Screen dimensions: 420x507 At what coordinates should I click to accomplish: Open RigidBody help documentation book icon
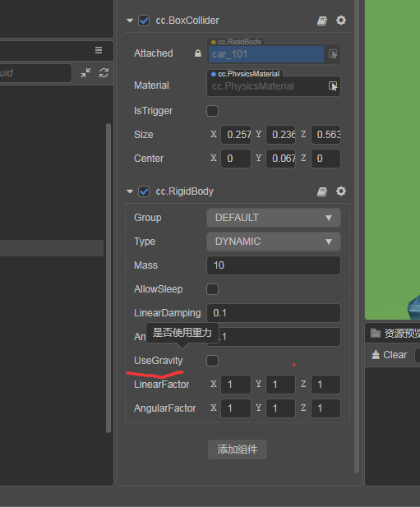tap(322, 191)
